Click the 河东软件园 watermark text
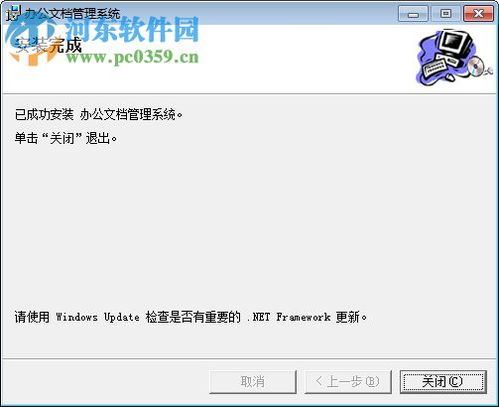The height and width of the screenshot is (407, 499). point(132,30)
